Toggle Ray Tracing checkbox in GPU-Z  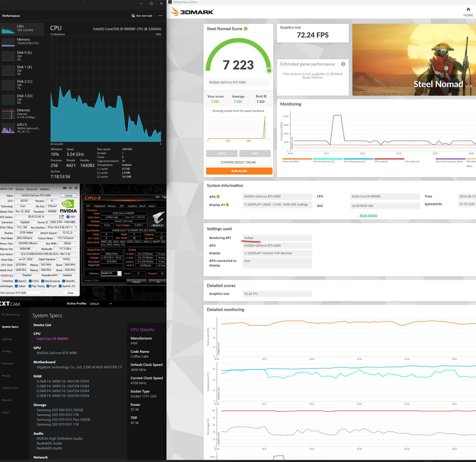pyautogui.click(x=30, y=286)
